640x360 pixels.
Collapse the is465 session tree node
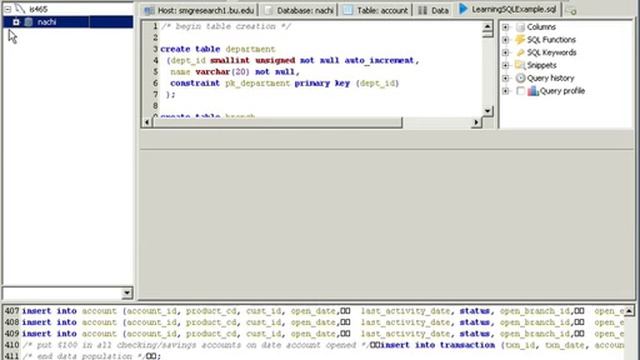pyautogui.click(x=8, y=9)
